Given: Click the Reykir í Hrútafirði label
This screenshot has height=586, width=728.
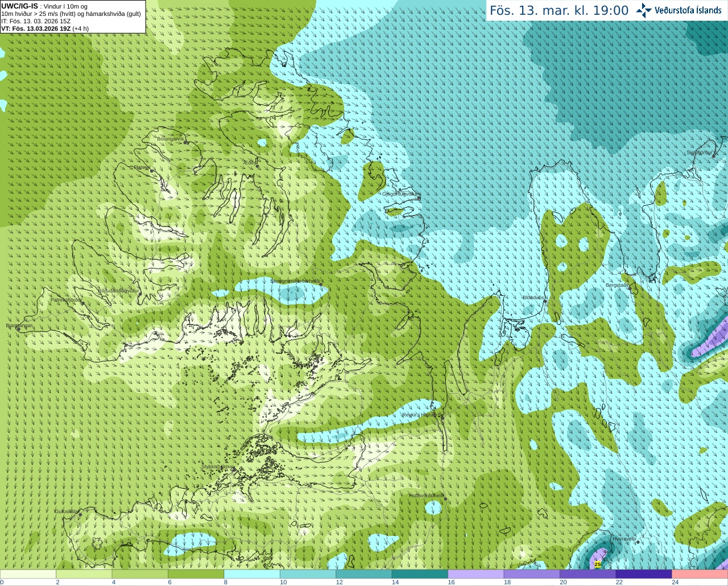Looking at the screenshot, I should pyautogui.click(x=421, y=415).
